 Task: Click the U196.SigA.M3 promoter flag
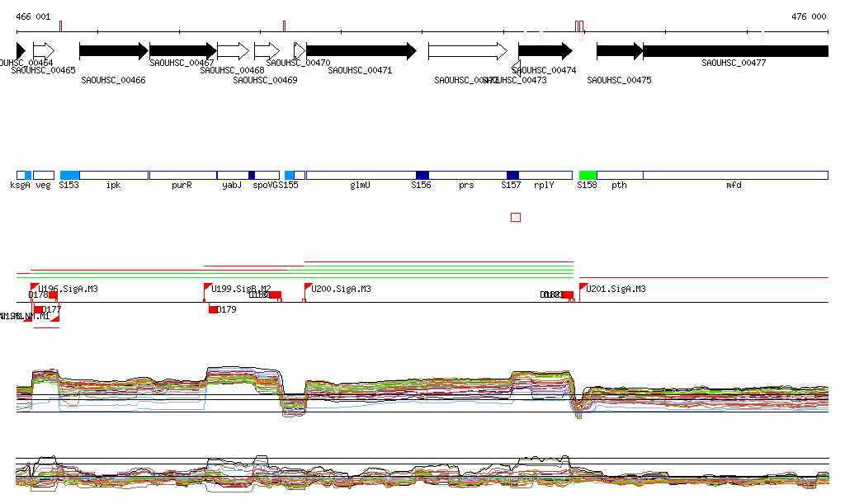[35, 288]
